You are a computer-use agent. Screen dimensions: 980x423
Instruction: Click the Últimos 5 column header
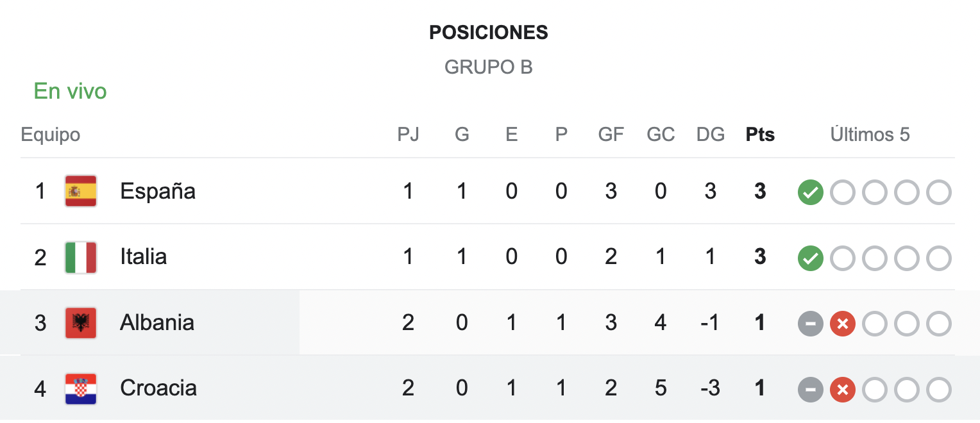(x=870, y=135)
